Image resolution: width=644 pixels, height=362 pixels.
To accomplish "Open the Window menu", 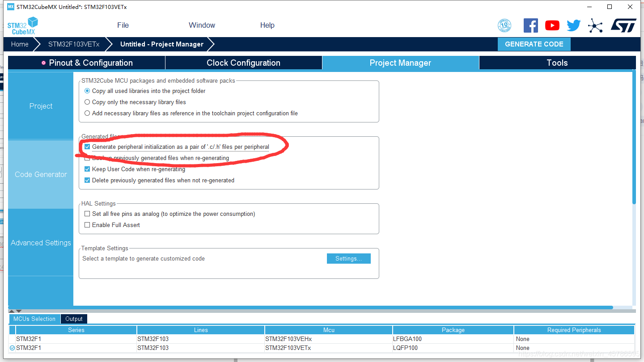I will [x=202, y=25].
